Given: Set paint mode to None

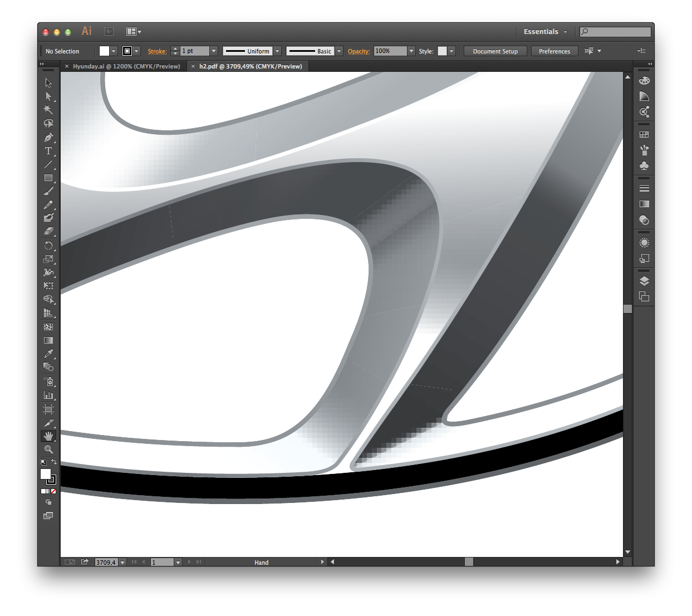Looking at the screenshot, I should [x=53, y=491].
